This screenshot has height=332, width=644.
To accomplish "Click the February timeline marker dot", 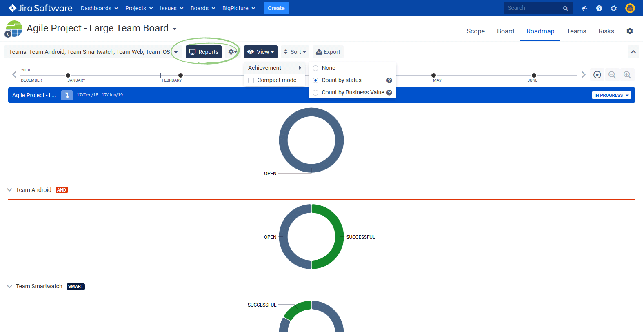I will point(180,75).
